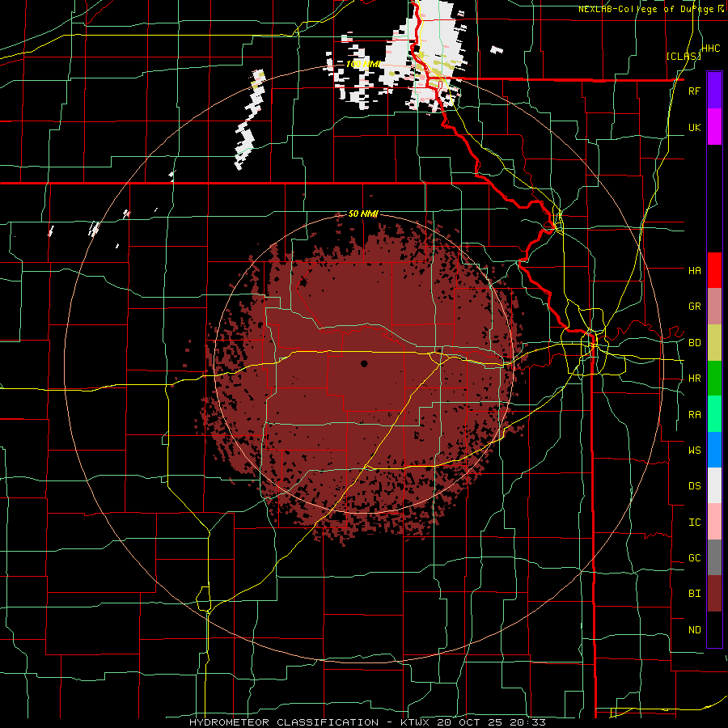Click the ND black legend swatch
Image resolution: width=728 pixels, height=728 pixels.
[x=714, y=629]
